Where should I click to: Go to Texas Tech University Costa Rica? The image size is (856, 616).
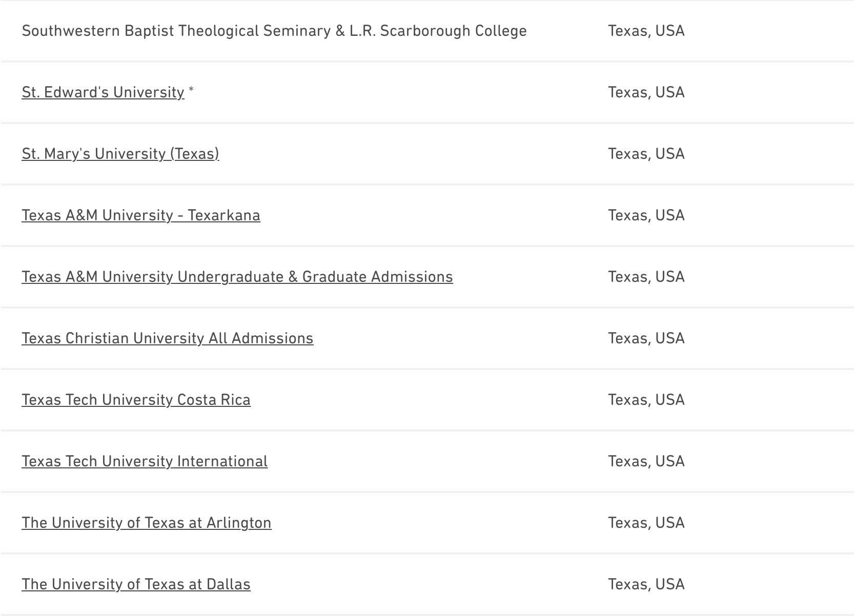click(136, 400)
